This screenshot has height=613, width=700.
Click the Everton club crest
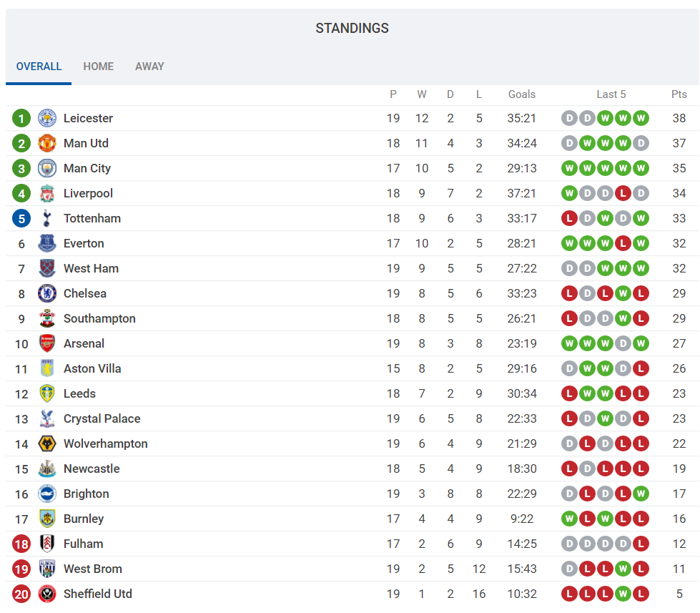[47, 243]
